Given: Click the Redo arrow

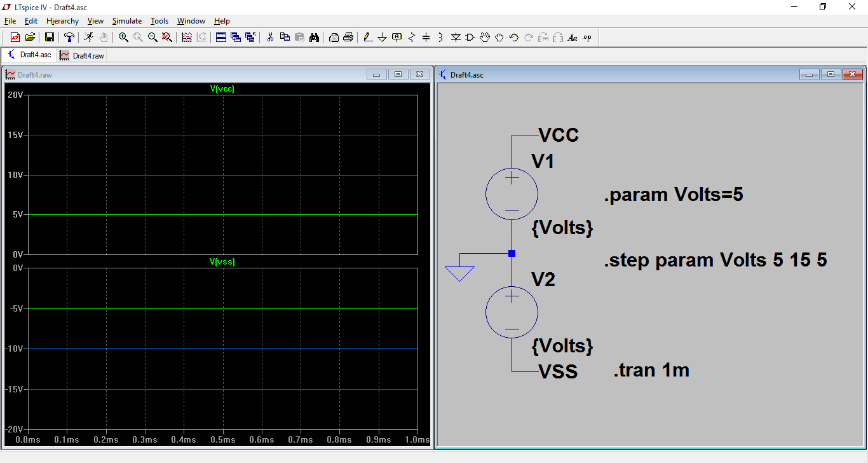Looking at the screenshot, I should point(529,38).
